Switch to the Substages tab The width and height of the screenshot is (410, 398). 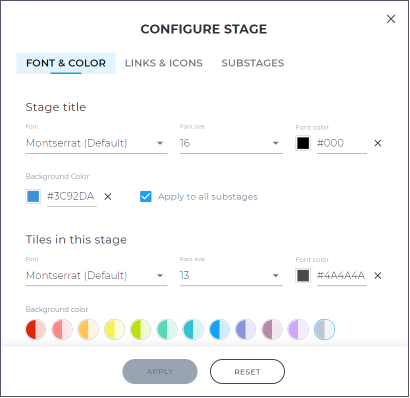tap(253, 63)
